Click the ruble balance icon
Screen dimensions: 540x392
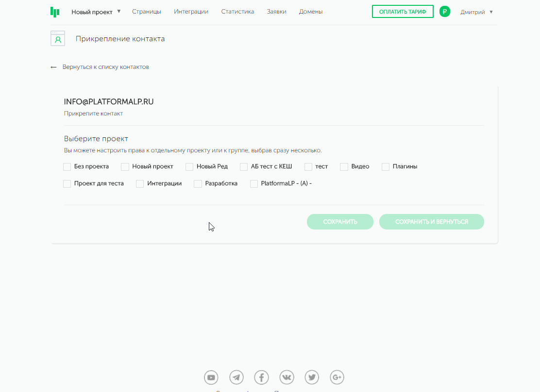click(444, 12)
